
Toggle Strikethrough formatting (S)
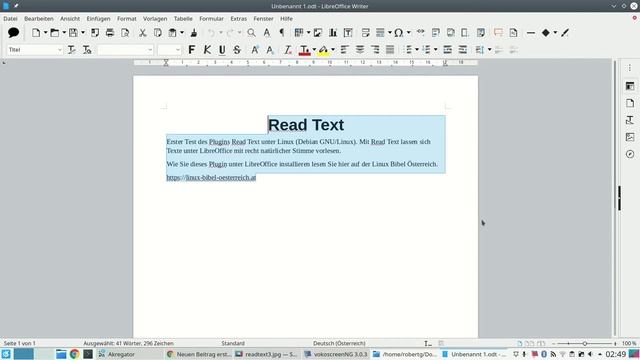pyautogui.click(x=237, y=50)
